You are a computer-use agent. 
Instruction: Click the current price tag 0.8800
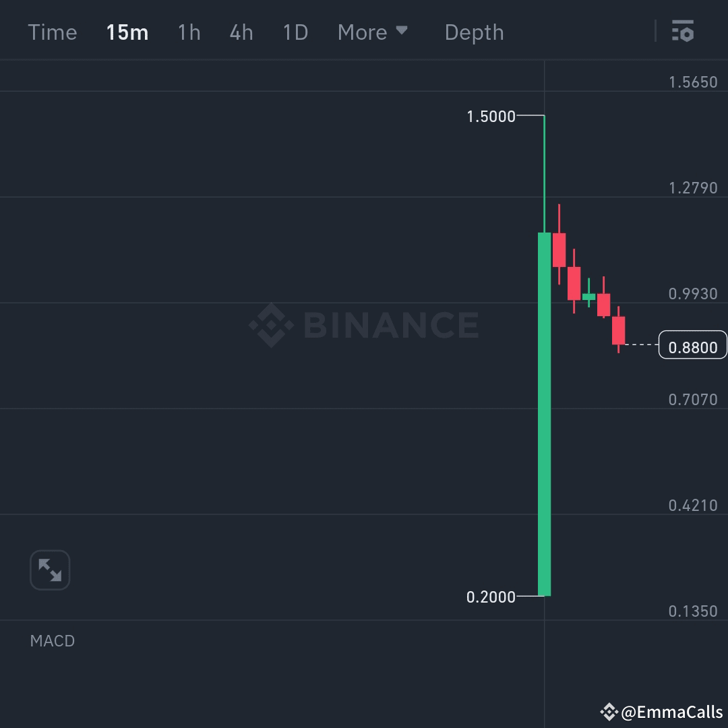pos(694,346)
